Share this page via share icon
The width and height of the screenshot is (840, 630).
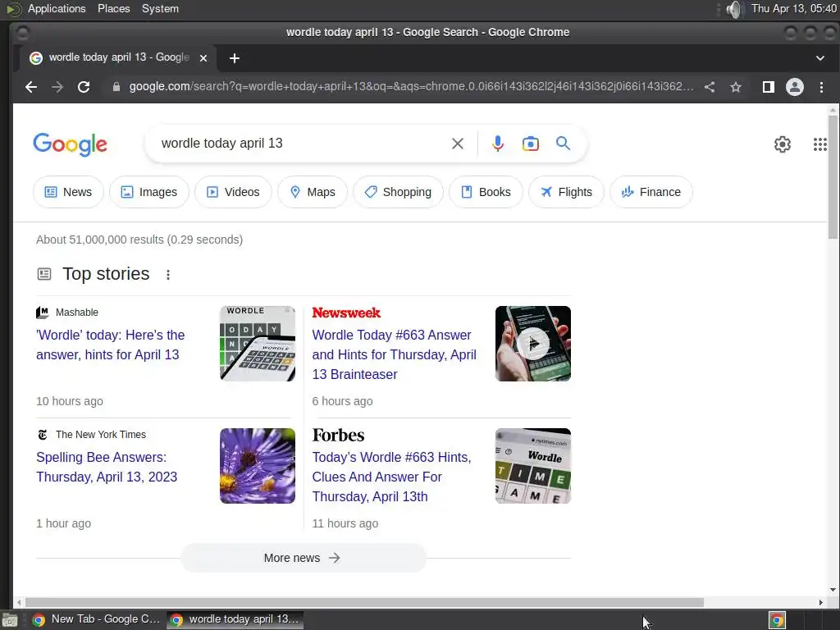coord(710,87)
